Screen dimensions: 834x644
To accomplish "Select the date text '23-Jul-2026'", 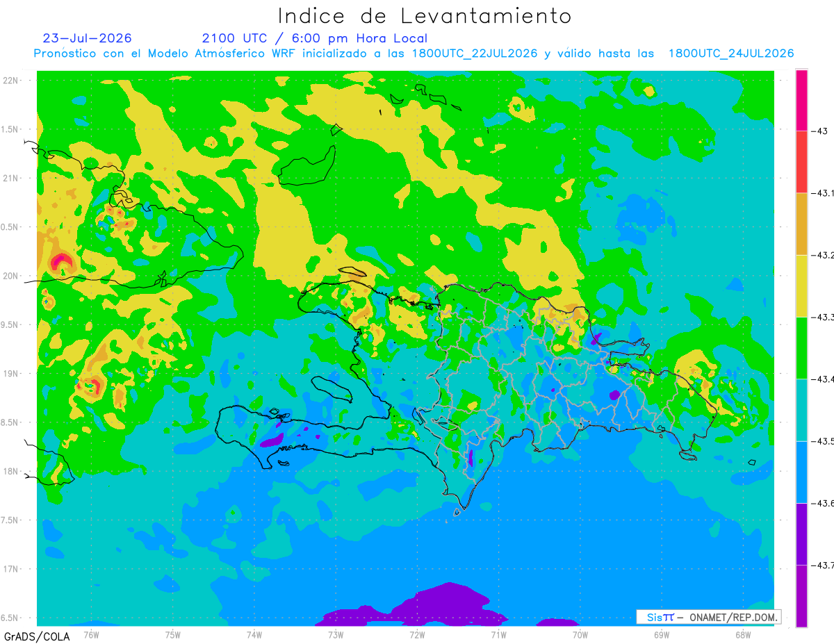I will 87,38.
